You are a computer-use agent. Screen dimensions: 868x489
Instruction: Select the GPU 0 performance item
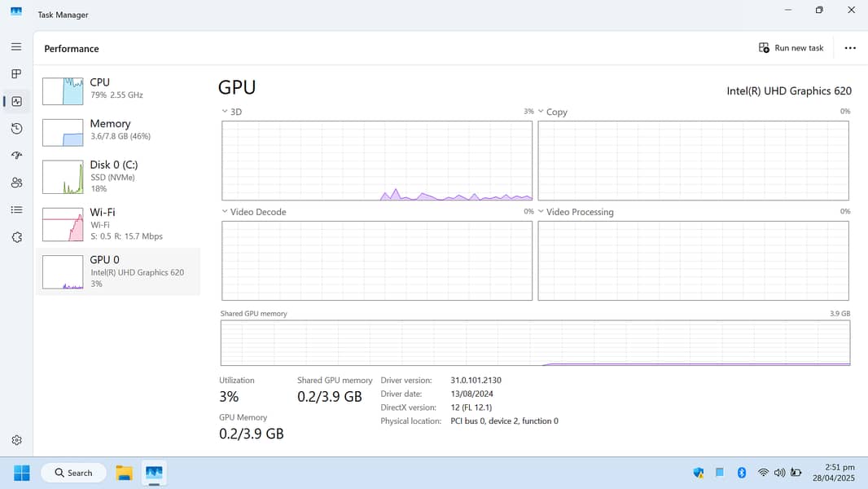(118, 271)
